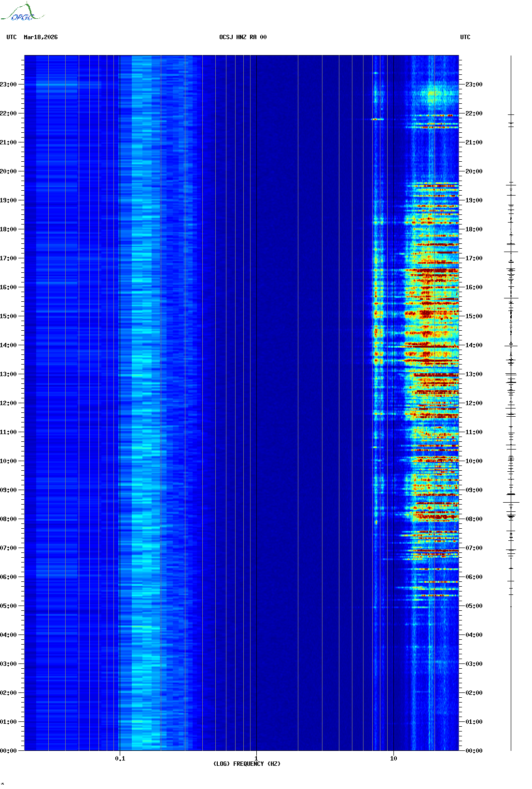This screenshot has height=789, width=532.
Task: Click left-axis time label 12:00
Action: (8, 403)
